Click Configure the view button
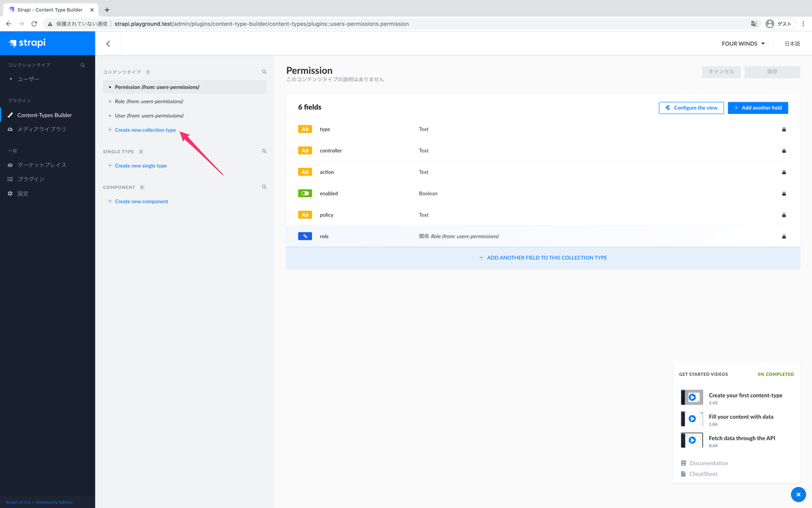Viewport: 812px width, 508px height. tap(691, 108)
